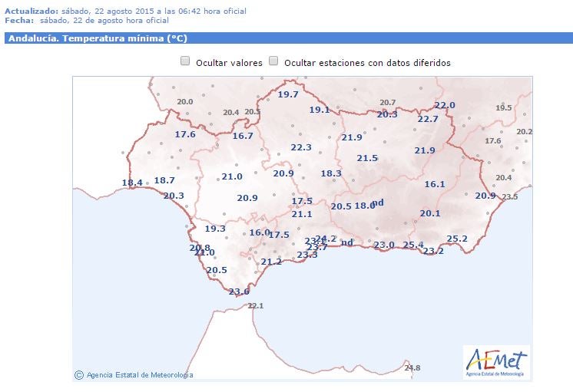Screen dimensions: 573x392
Task: Select the 19.3 temperature station
Action: 215,229
